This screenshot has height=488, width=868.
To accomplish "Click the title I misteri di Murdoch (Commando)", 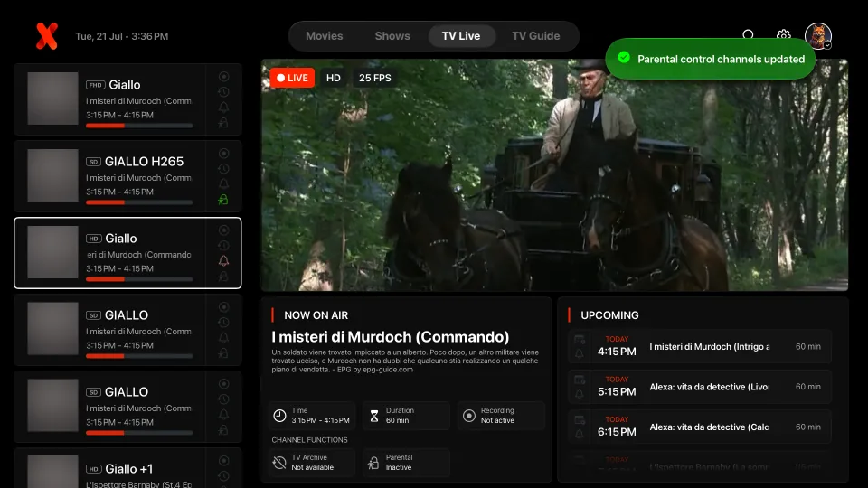I will click(391, 337).
